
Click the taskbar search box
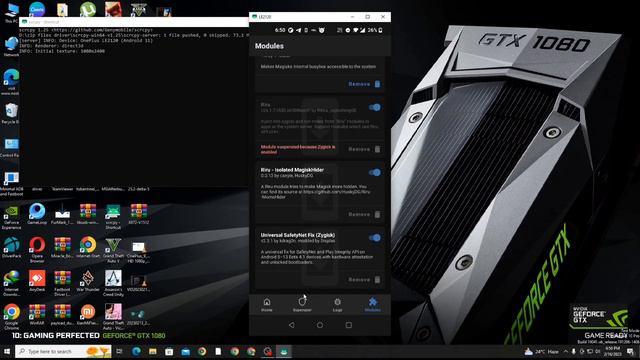63,351
